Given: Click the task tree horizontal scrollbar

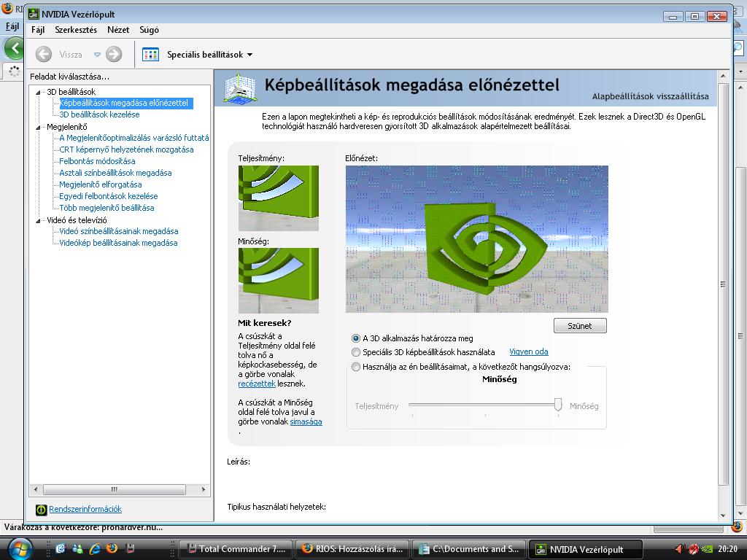Looking at the screenshot, I should pos(115,489).
